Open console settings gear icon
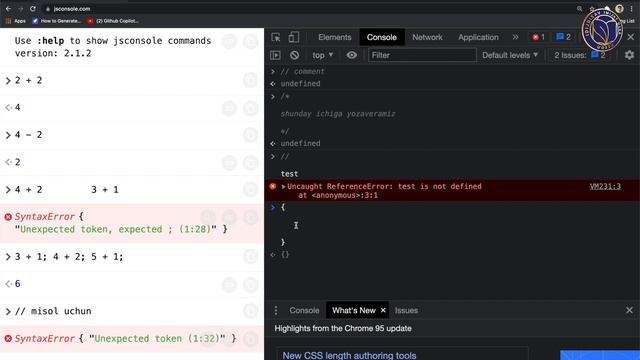Screen dimensions: 640x360 629,55
